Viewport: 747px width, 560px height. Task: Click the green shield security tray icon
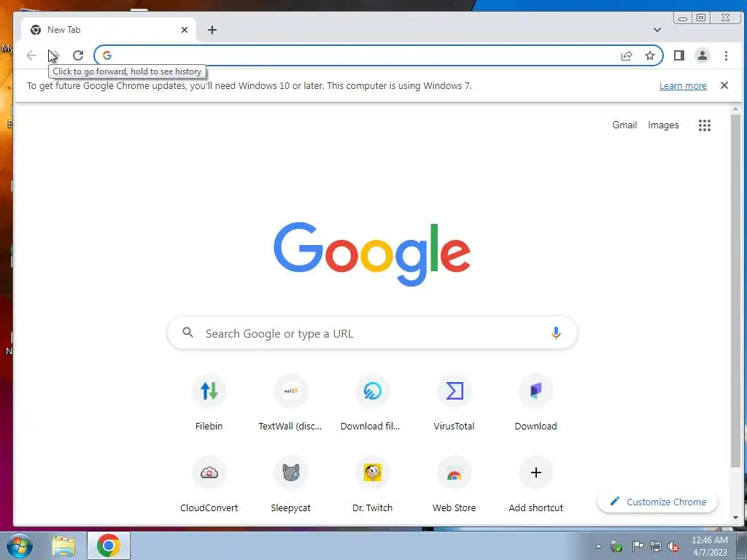pyautogui.click(x=617, y=546)
